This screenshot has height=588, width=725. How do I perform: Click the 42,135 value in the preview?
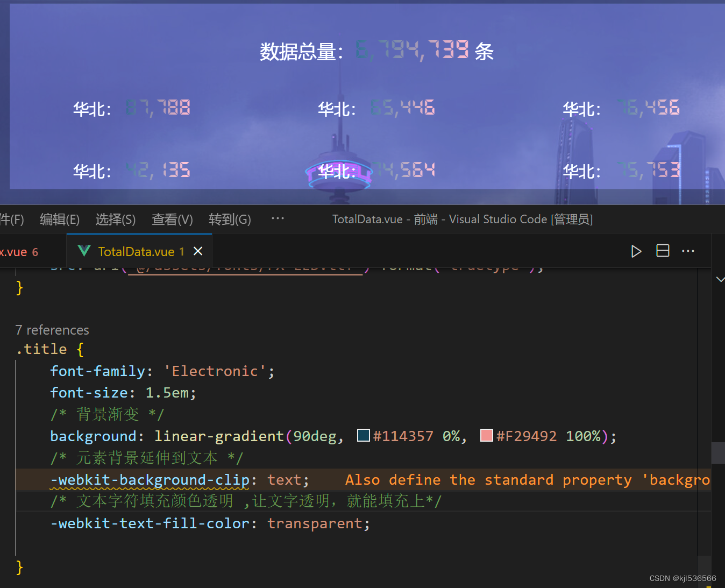click(158, 171)
